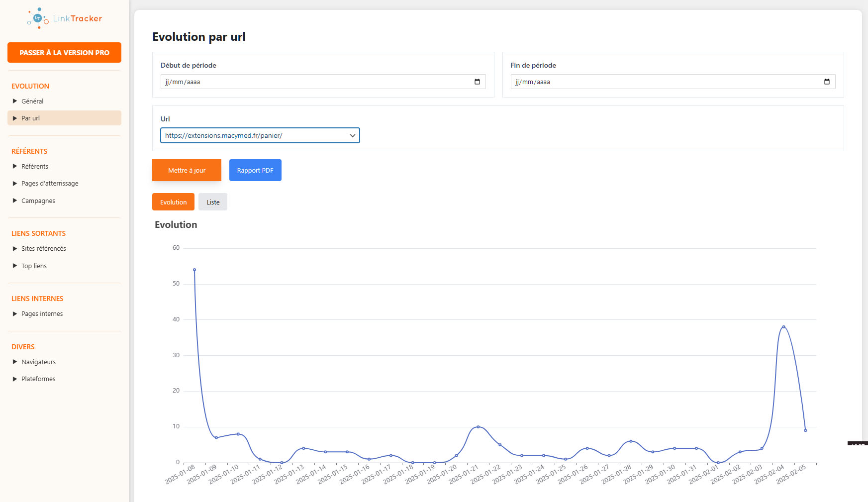Click Passer à la version PRO button

point(64,52)
